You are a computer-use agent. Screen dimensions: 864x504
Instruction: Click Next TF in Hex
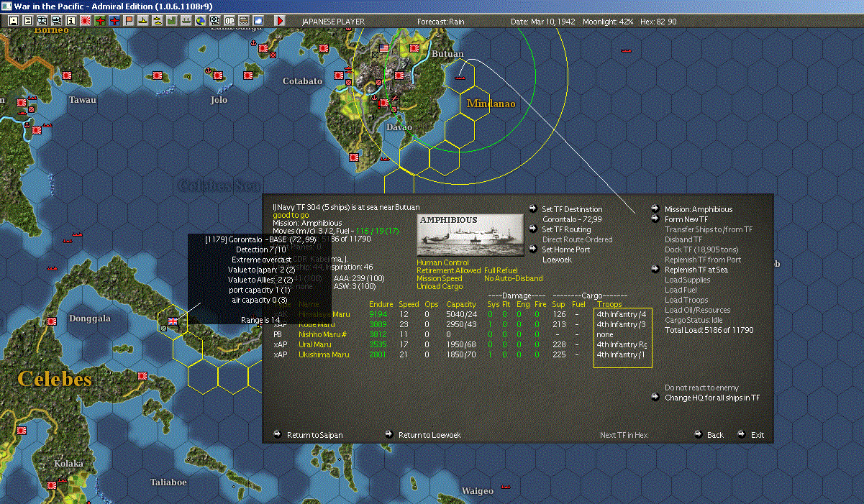click(624, 435)
